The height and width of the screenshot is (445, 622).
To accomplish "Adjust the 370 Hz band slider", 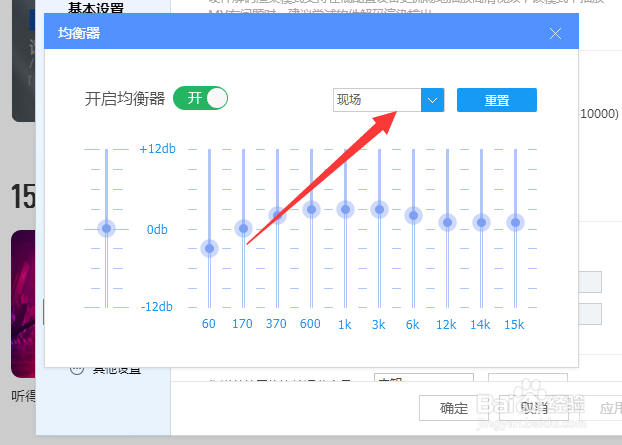I will point(277,215).
